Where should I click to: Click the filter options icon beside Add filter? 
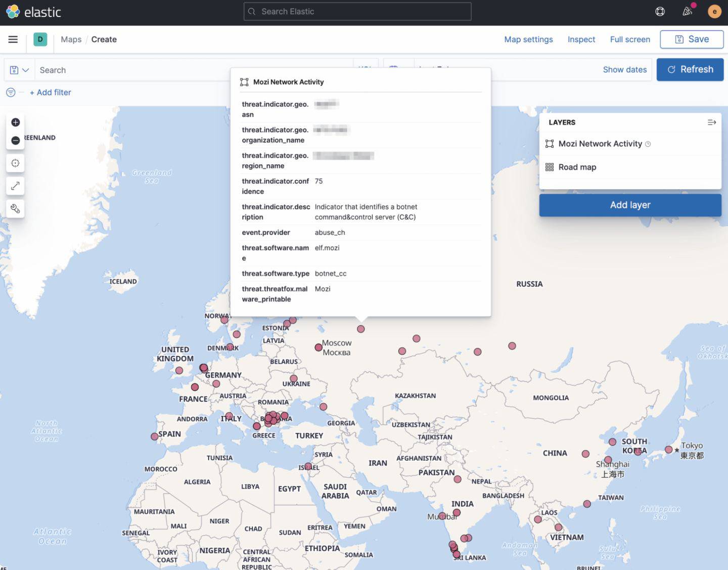point(10,92)
